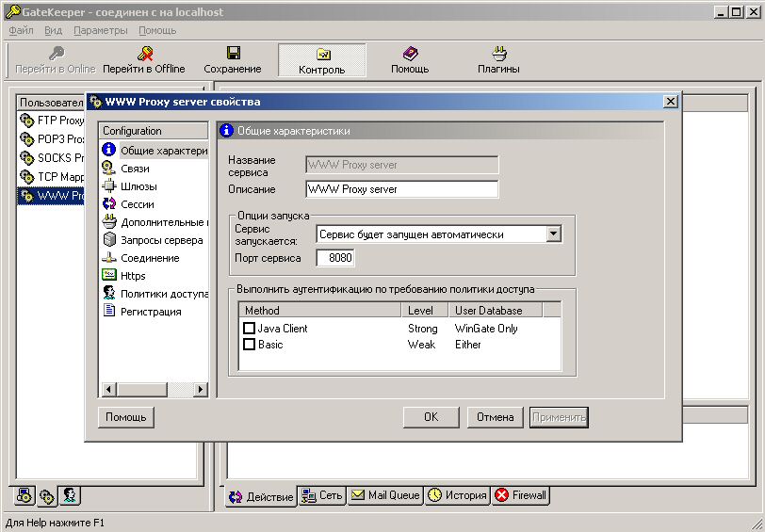Open Запросы сервера configuration item
765x532 pixels.
pos(153,240)
